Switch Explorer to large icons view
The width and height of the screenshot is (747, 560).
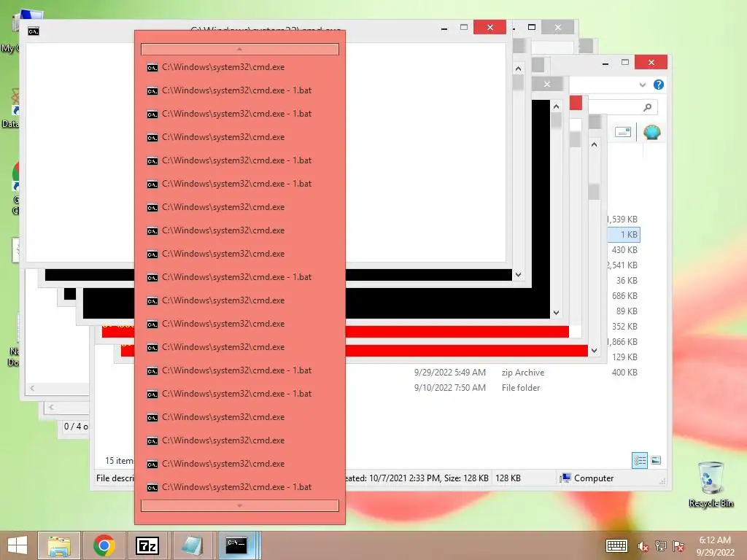[x=656, y=460]
